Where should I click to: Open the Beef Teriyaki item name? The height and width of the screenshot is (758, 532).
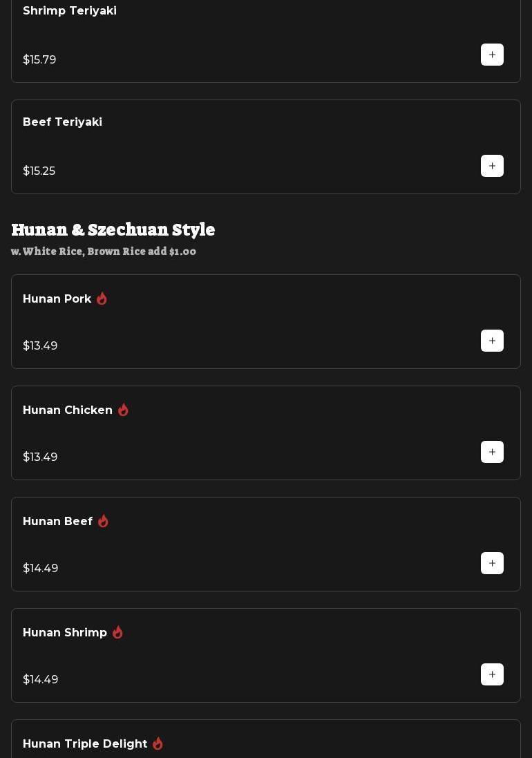click(62, 122)
